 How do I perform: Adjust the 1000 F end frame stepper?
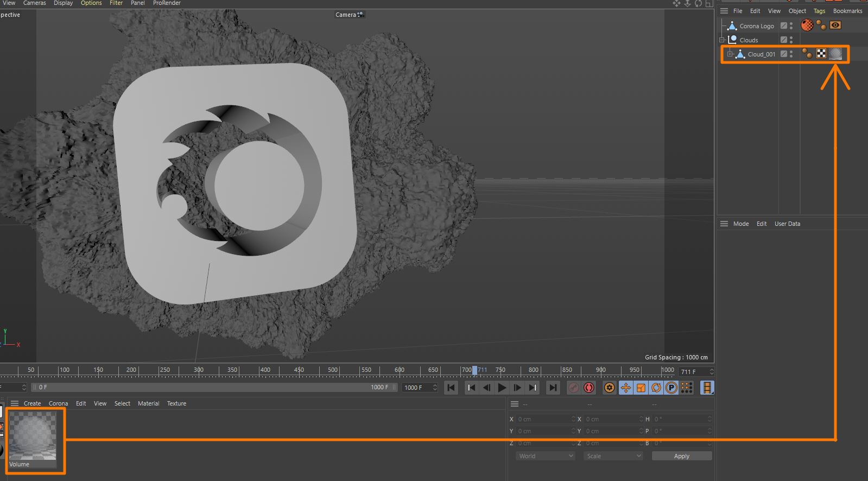point(435,387)
